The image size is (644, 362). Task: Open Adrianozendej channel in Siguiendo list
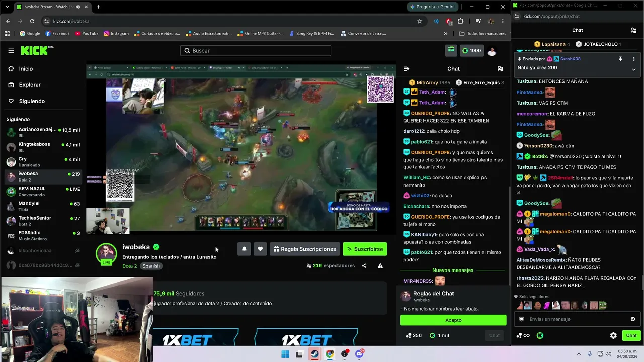pos(42,133)
